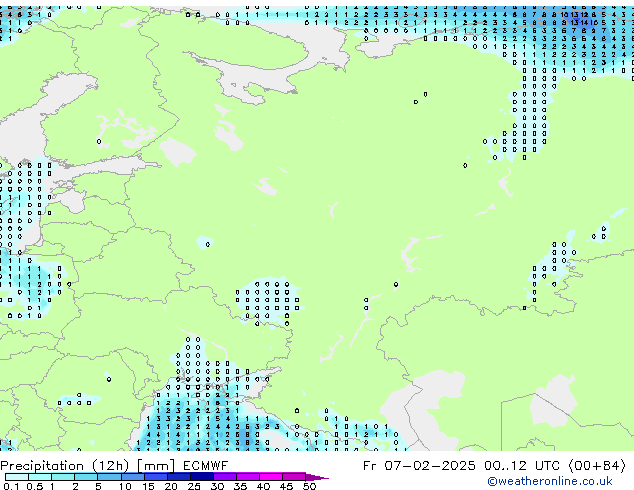Click the 10–15 mm legend color box

point(132,477)
